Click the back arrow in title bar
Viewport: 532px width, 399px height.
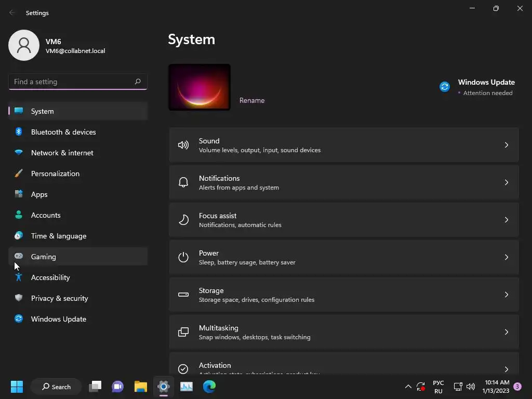click(12, 12)
